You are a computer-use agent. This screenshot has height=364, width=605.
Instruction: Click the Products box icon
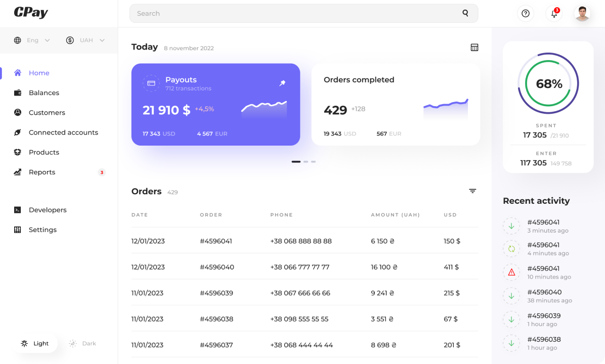click(17, 152)
